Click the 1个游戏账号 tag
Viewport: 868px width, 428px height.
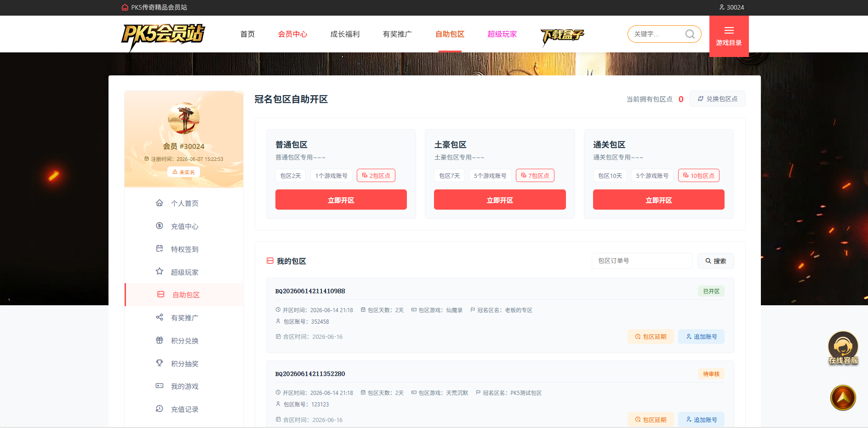click(331, 176)
